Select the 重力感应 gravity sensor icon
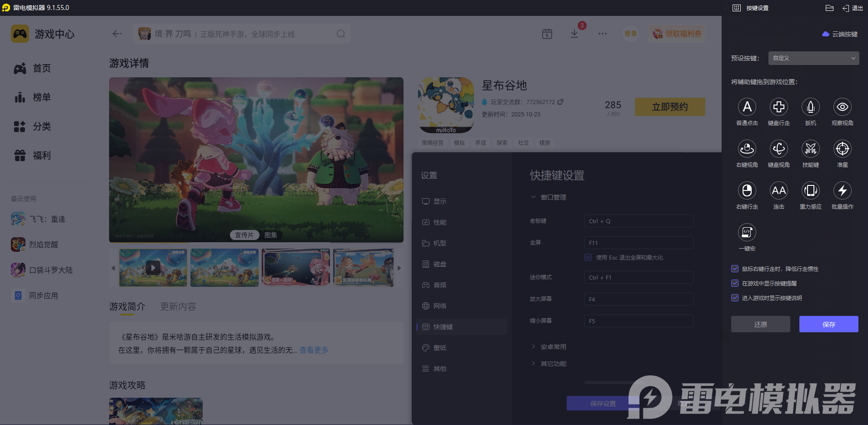Screen dimensions: 868x425 pos(810,191)
